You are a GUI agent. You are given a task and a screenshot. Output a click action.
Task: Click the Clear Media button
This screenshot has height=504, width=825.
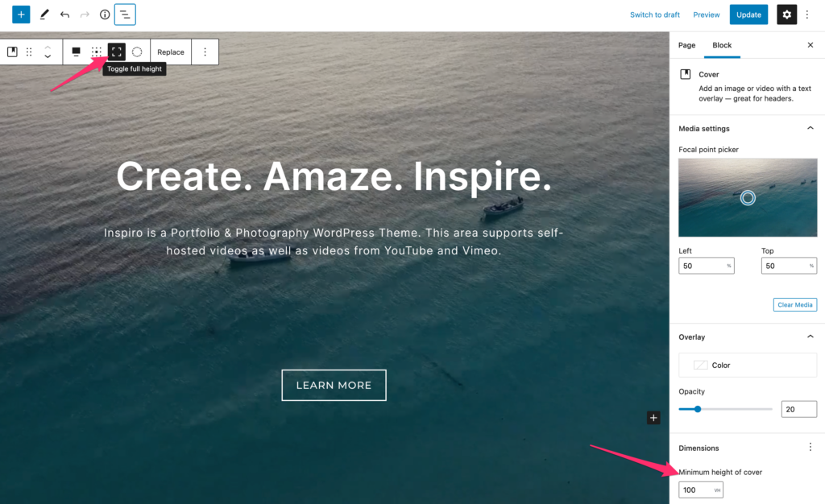(795, 305)
